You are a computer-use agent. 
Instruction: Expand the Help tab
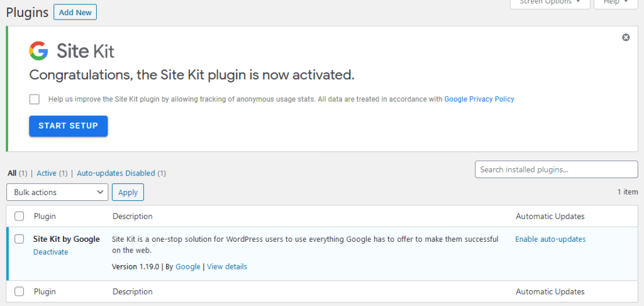click(616, 3)
